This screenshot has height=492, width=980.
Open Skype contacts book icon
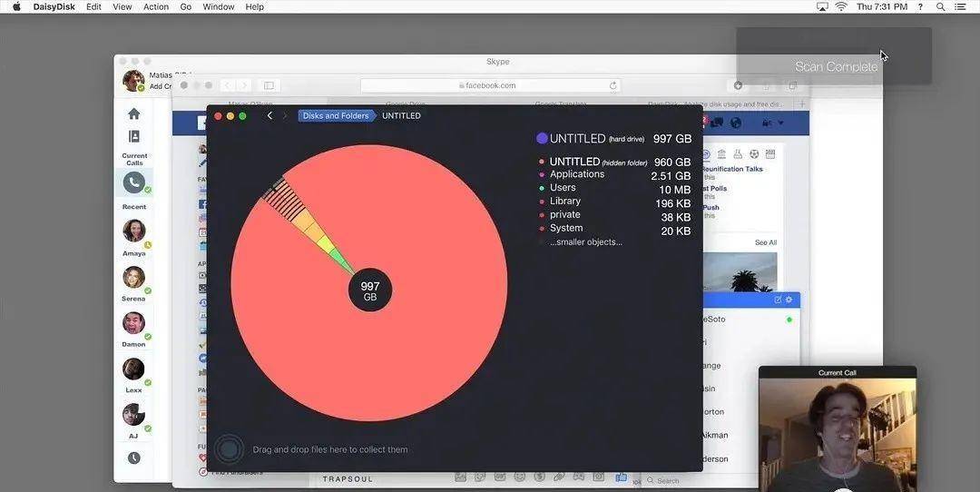point(133,136)
